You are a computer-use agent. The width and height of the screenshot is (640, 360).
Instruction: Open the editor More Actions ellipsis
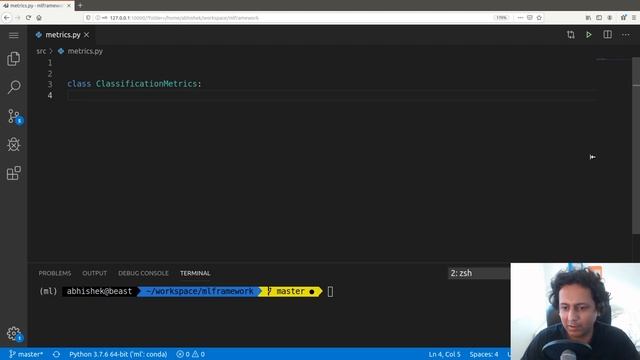tap(625, 35)
